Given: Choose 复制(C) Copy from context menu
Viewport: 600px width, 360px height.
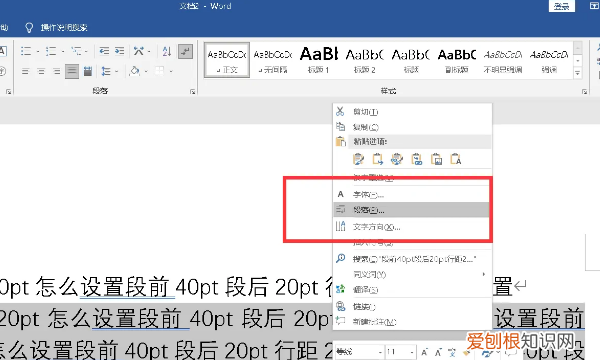Looking at the screenshot, I should pyautogui.click(x=412, y=127).
